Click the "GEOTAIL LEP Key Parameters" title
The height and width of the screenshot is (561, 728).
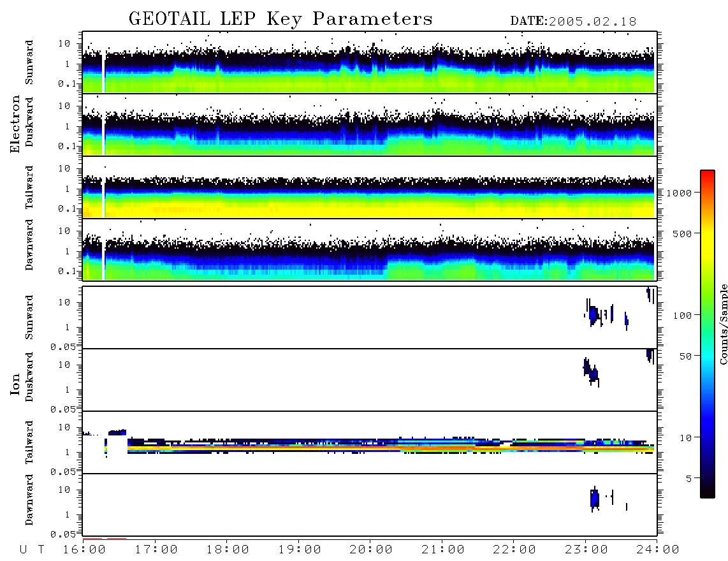coord(280,19)
